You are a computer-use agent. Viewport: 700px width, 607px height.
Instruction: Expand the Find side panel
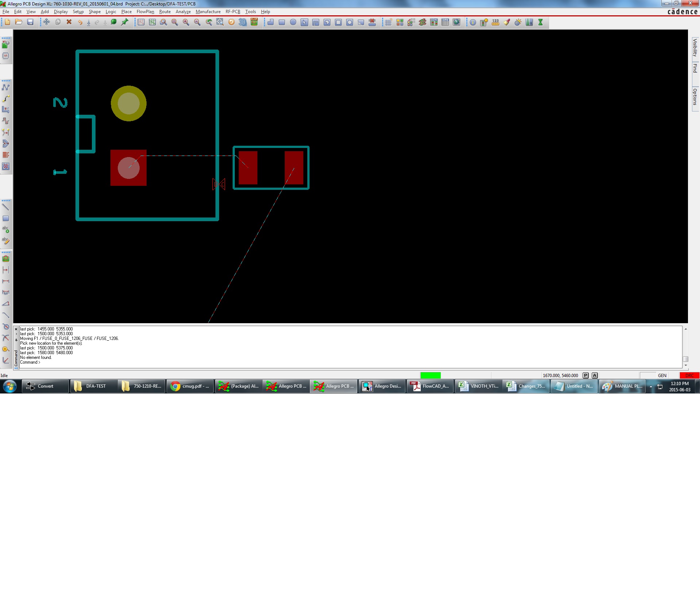pos(695,68)
